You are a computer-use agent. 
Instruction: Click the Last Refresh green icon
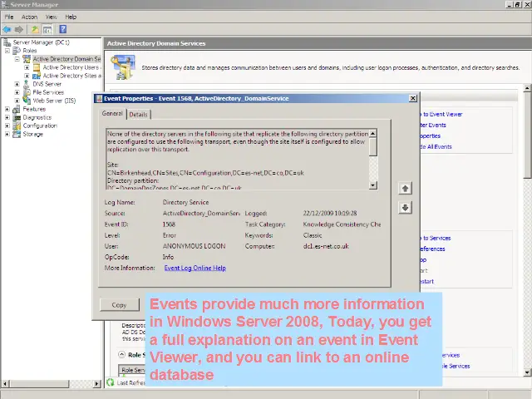pyautogui.click(x=111, y=382)
